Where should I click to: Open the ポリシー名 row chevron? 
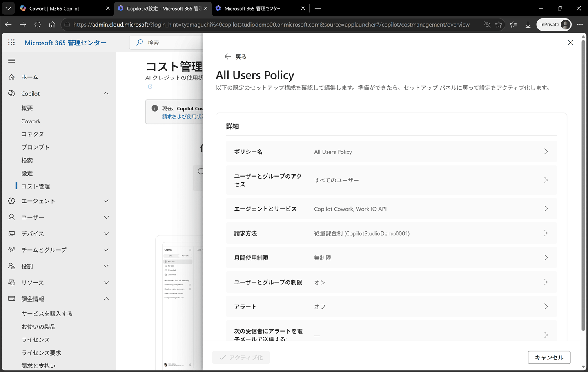pos(546,152)
